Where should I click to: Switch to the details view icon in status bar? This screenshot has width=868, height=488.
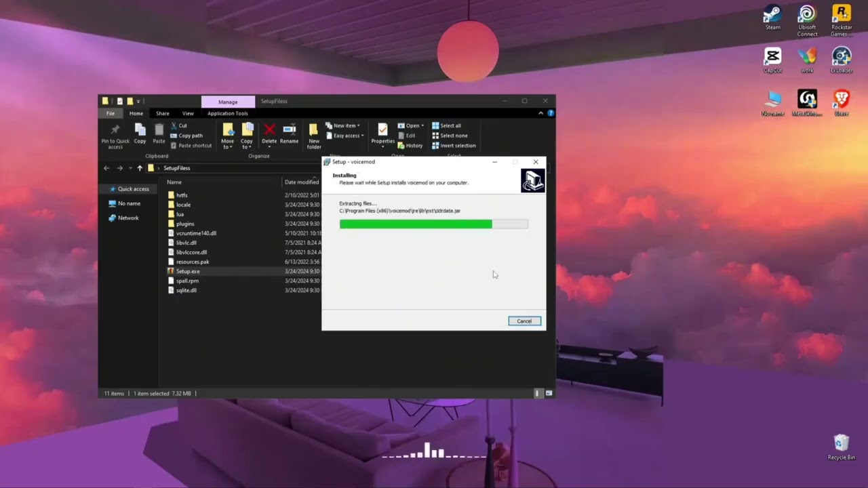538,393
